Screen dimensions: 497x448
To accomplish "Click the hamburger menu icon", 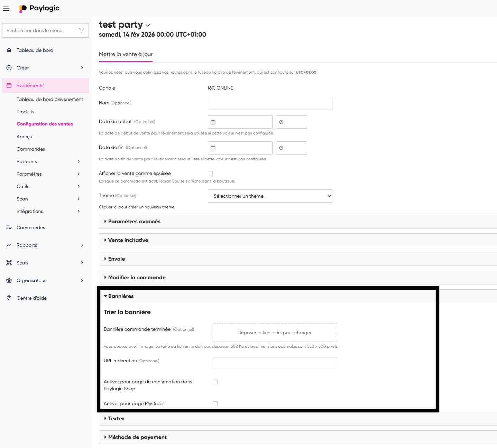I will click(x=6, y=8).
